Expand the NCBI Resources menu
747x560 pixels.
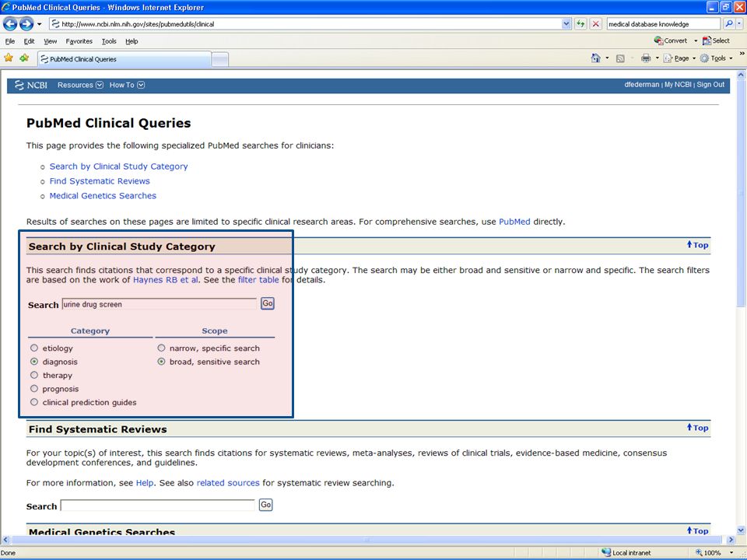(x=80, y=86)
